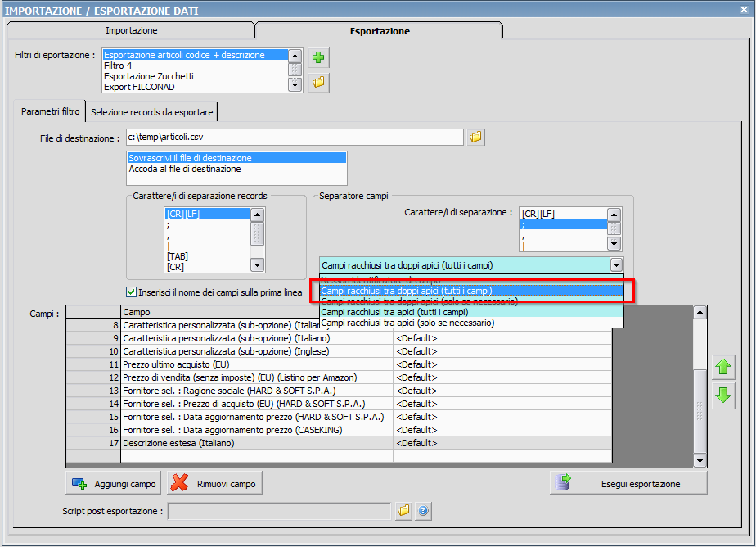Image resolution: width=756 pixels, height=547 pixels.
Task: Select 'Accoda al file di destinazione'
Action: [x=236, y=169]
